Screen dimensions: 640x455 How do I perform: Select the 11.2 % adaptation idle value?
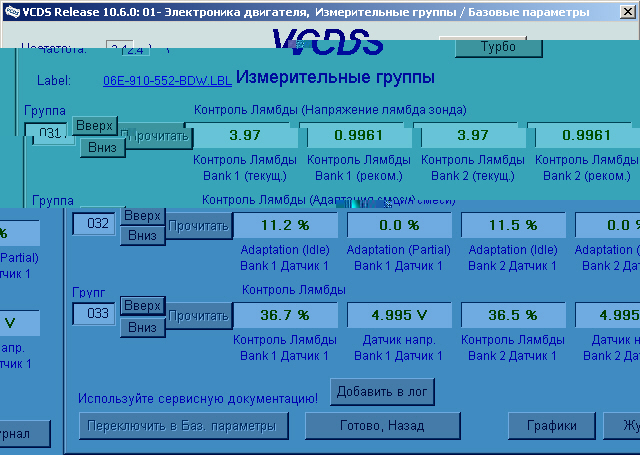285,225
